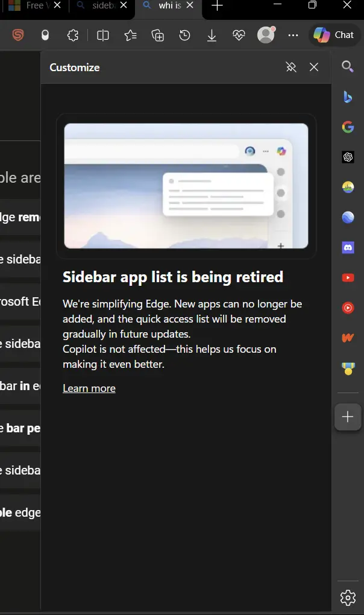Viewport: 364px width, 615px height.
Task: Open YouTube app in sidebar
Action: click(348, 278)
